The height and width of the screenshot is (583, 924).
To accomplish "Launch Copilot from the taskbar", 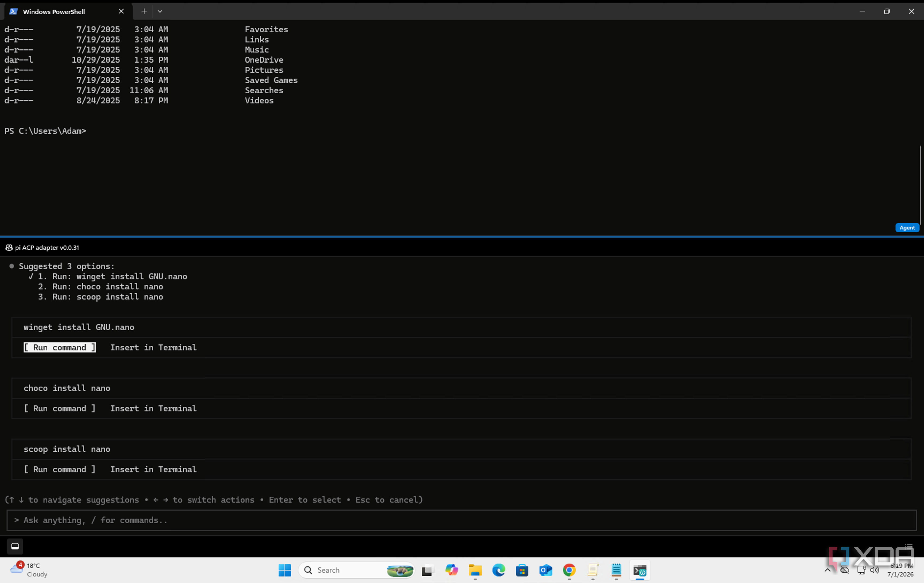I will pyautogui.click(x=452, y=570).
